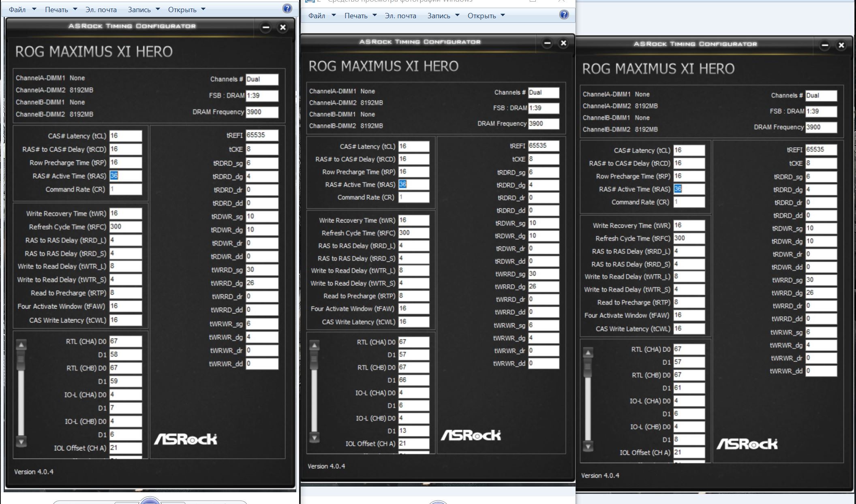Viewport: 856px width, 504px height.
Task: Click scroll-up arrow in leftmost Timing Configurator
Action: click(x=21, y=345)
